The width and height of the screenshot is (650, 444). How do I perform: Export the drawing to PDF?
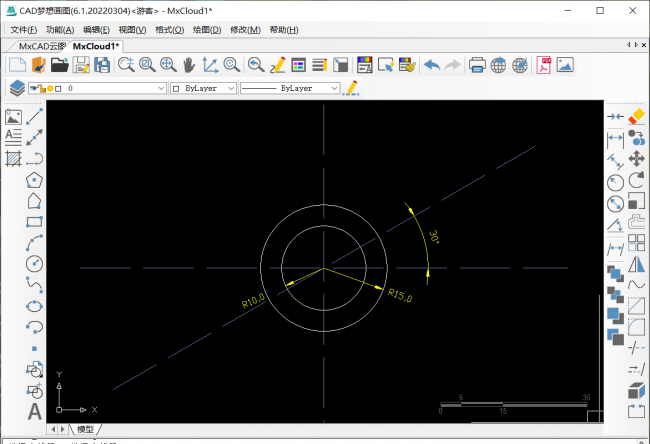tap(544, 65)
